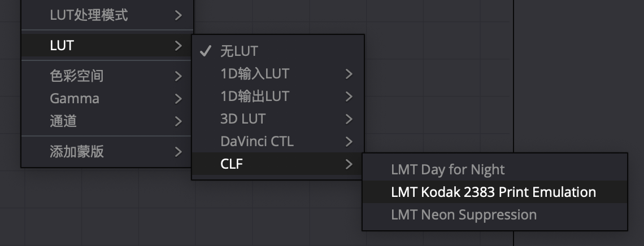Expand the 3D LUT submenu
644x246 pixels.
[x=243, y=119]
